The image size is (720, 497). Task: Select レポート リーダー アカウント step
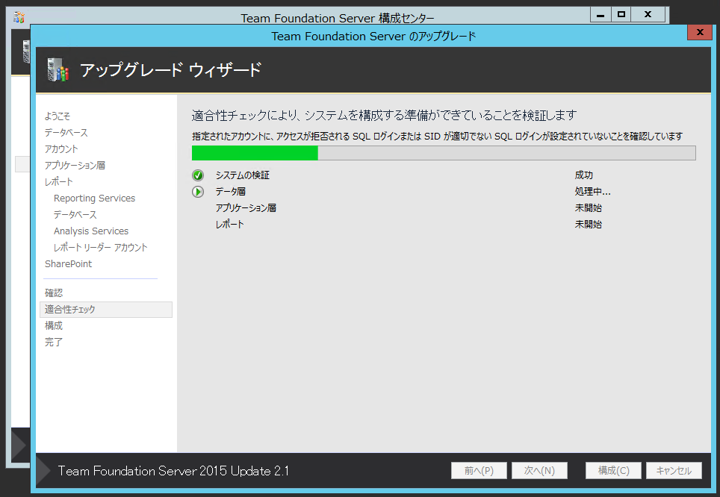[x=101, y=248]
